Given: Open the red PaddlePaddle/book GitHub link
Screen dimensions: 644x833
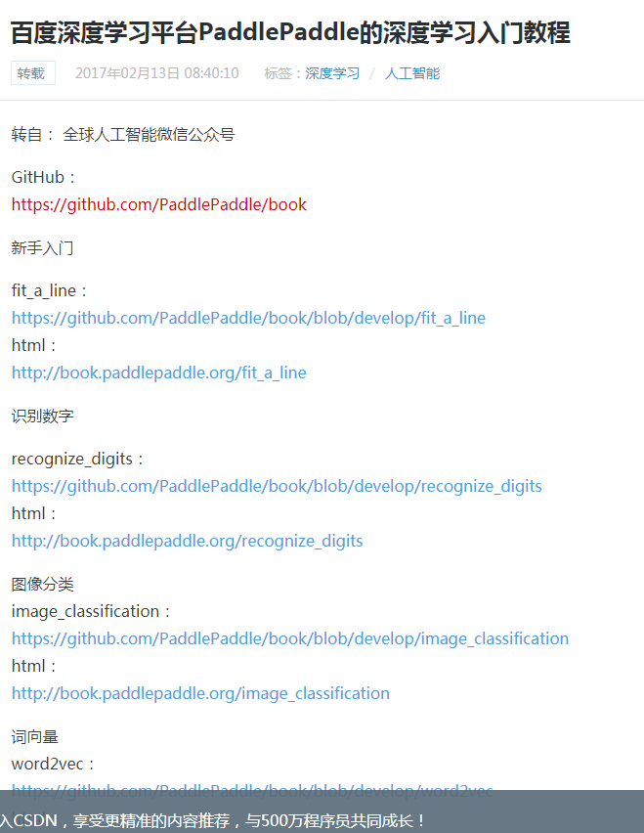Looking at the screenshot, I should point(158,204).
